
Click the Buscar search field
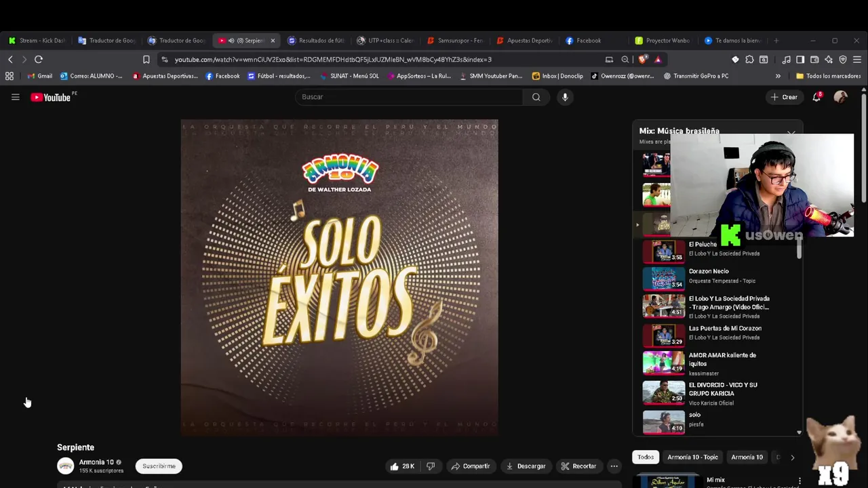409,97
